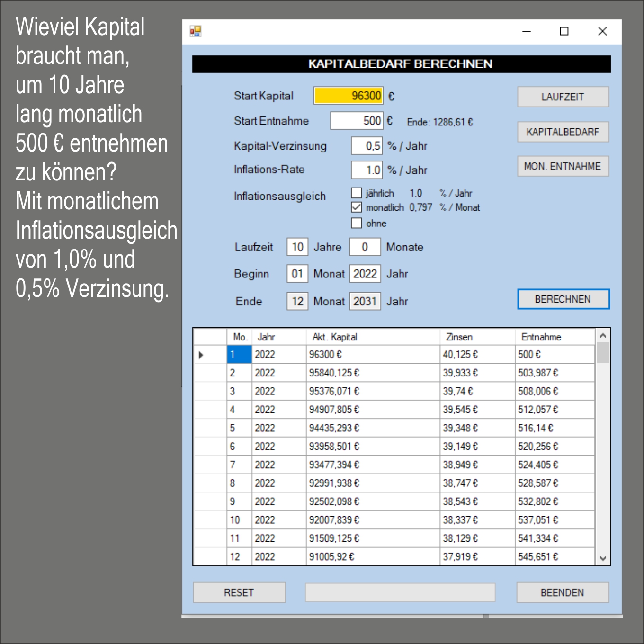
Task: Click the Akt. Kapital column header
Action: click(x=372, y=337)
